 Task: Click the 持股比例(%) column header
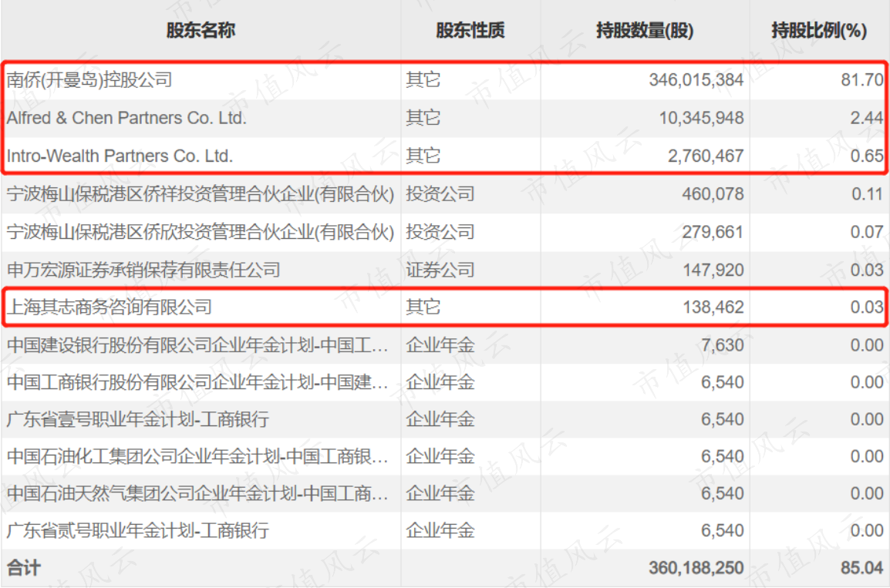point(819,30)
